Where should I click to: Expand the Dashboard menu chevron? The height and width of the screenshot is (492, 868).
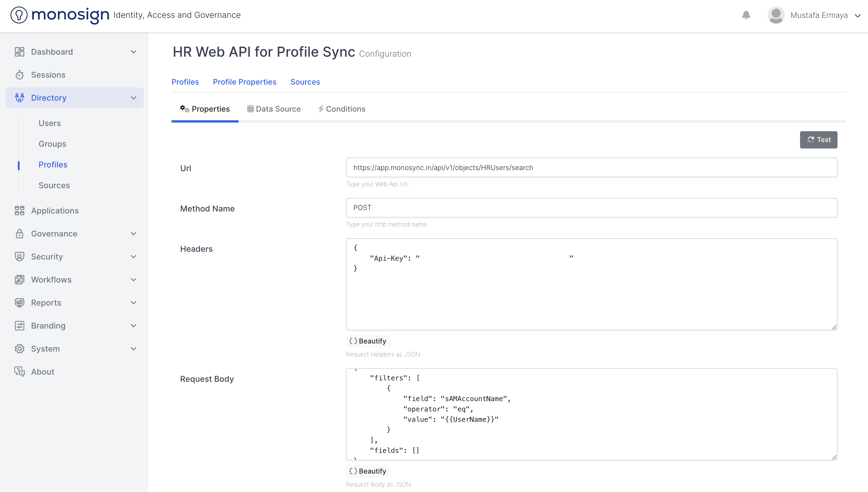point(134,52)
